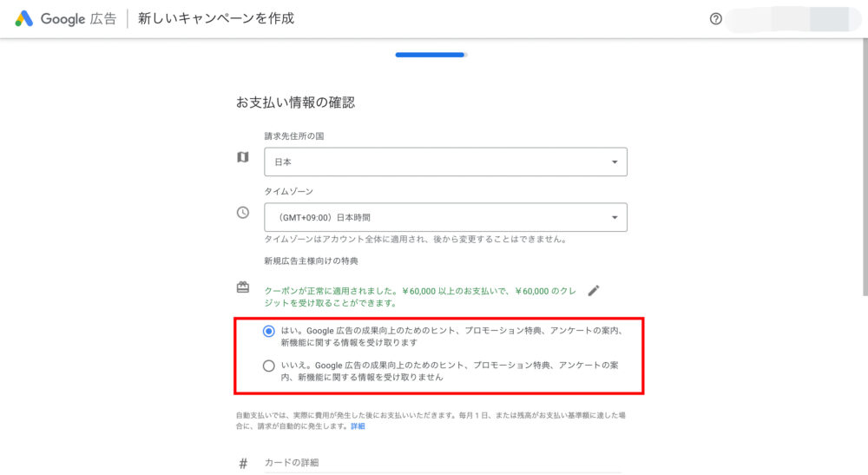Click the arrow on the timezone dropdown
868x475 pixels.
tap(615, 217)
